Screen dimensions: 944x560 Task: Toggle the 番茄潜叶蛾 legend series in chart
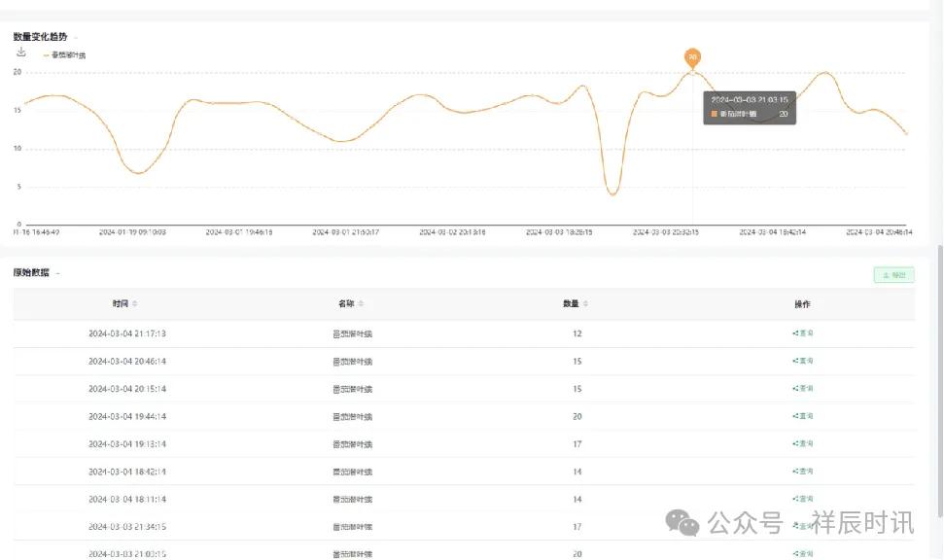pos(64,55)
